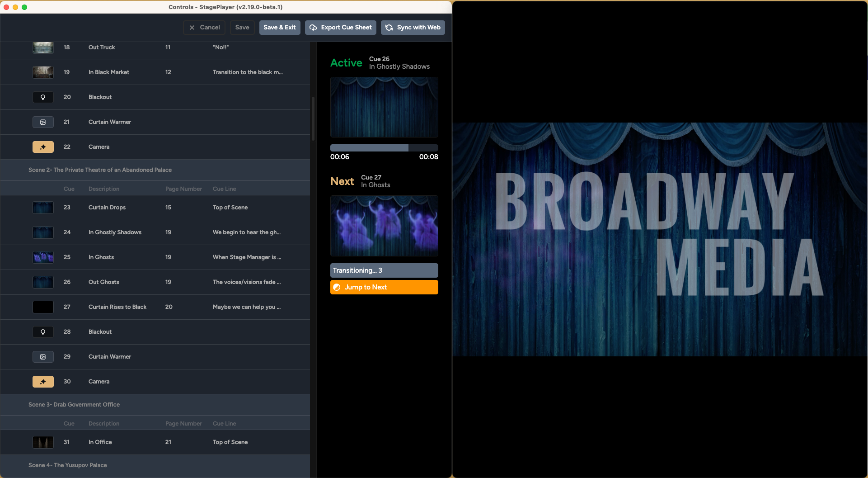Click Save & Exit
868x478 pixels.
pyautogui.click(x=280, y=28)
